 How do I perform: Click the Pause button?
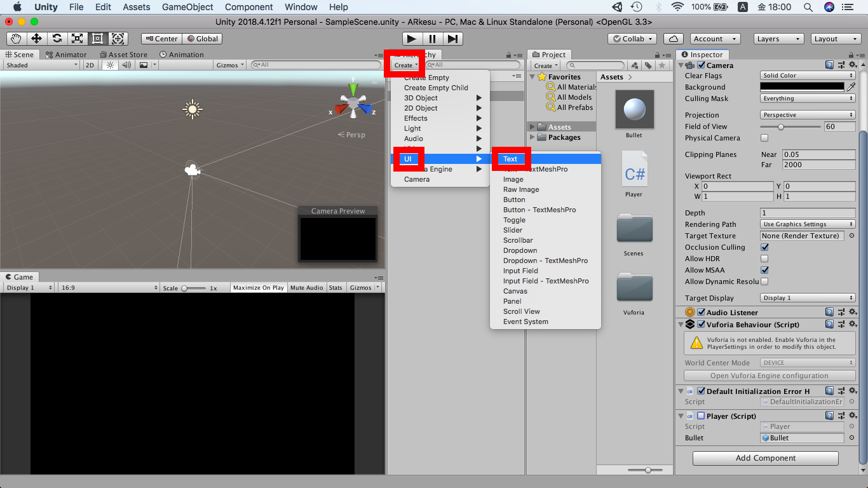(x=432, y=39)
